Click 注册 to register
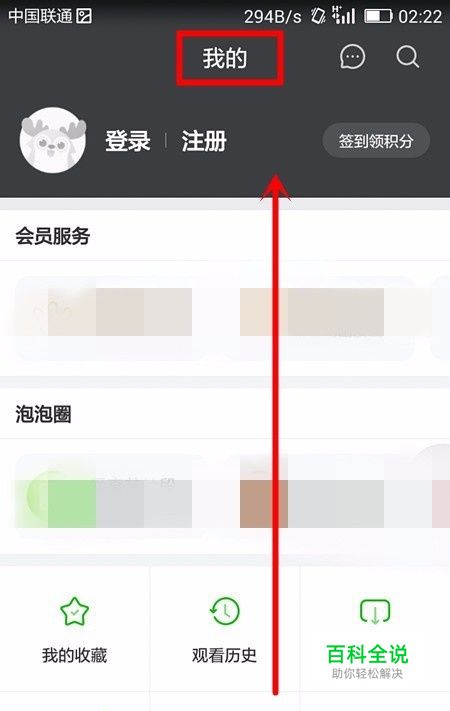 point(204,141)
